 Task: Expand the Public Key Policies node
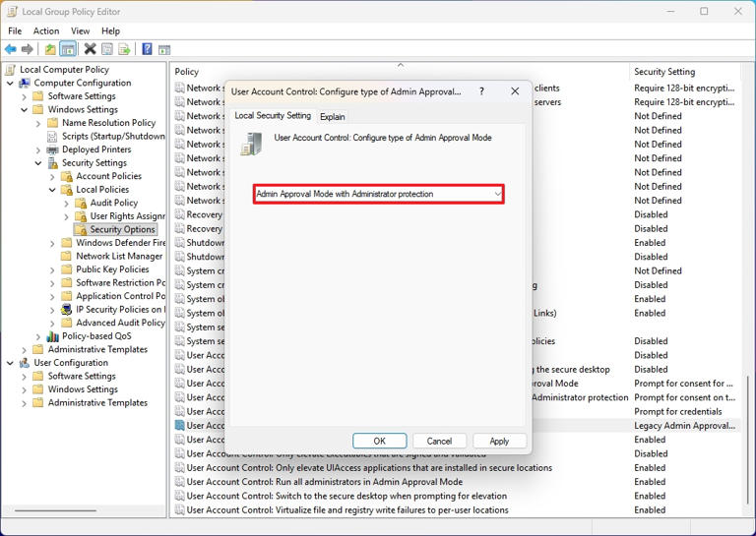[52, 269]
